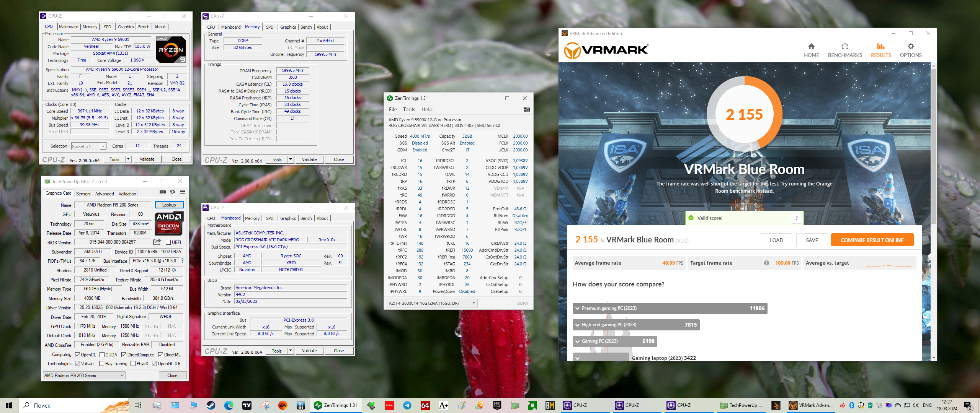This screenshot has width=980, height=413.
Task: Open Steam from the taskbar
Action: pos(211,405)
